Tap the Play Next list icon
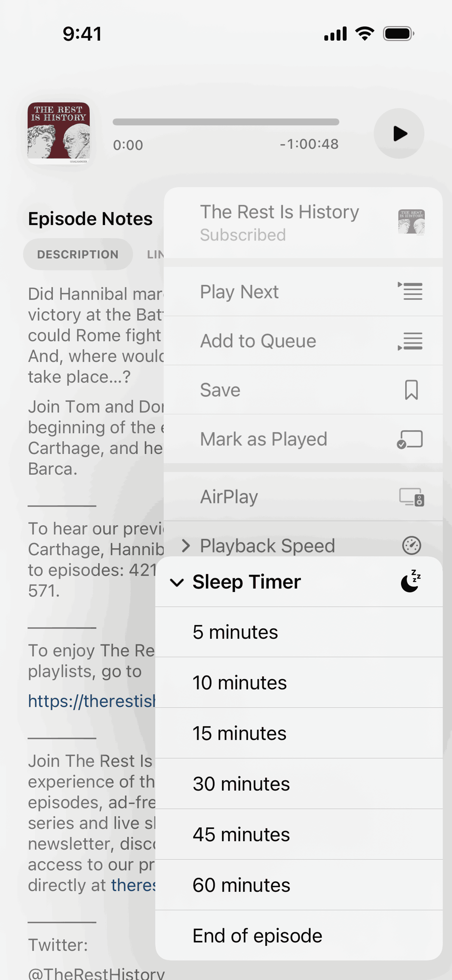 [410, 292]
